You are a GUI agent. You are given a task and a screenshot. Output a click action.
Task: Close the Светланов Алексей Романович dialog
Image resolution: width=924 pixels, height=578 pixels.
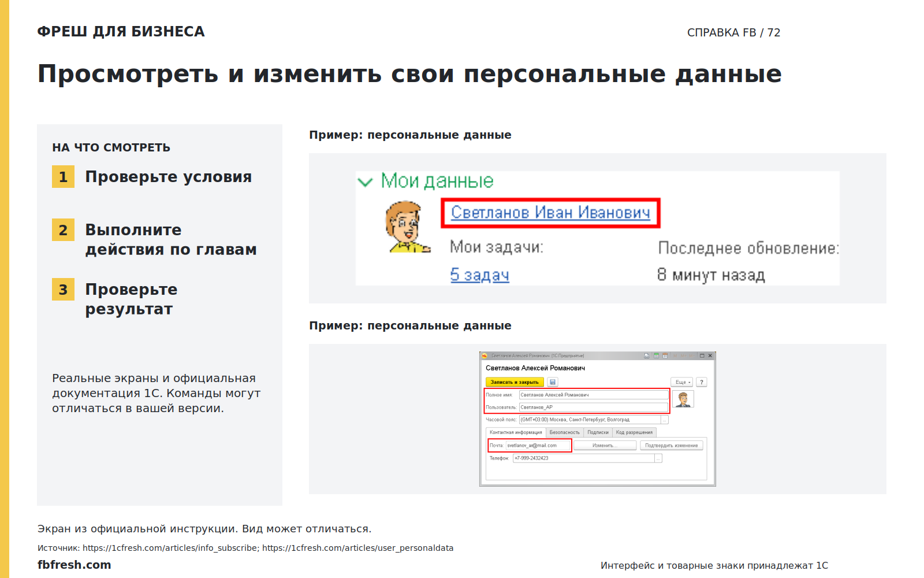point(710,355)
